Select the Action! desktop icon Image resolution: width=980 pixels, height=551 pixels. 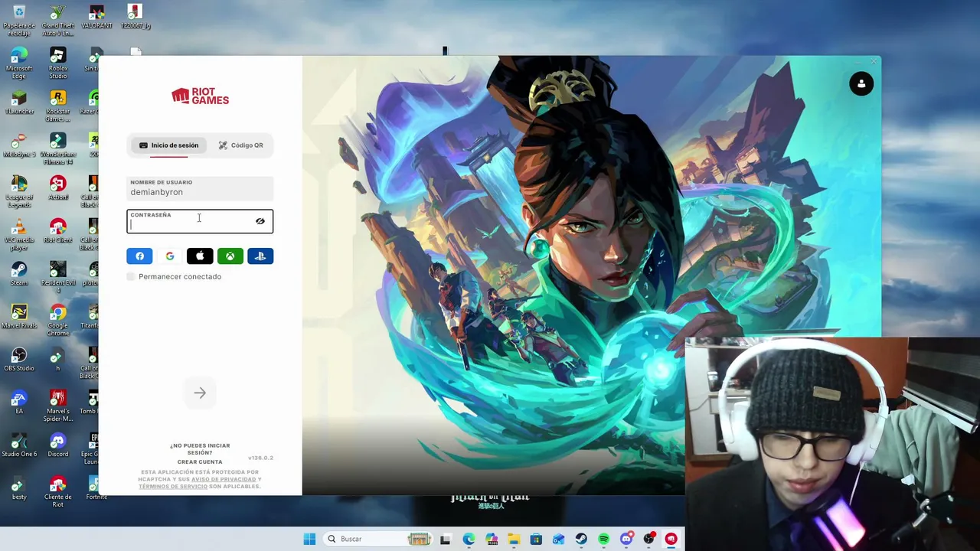pos(57,188)
